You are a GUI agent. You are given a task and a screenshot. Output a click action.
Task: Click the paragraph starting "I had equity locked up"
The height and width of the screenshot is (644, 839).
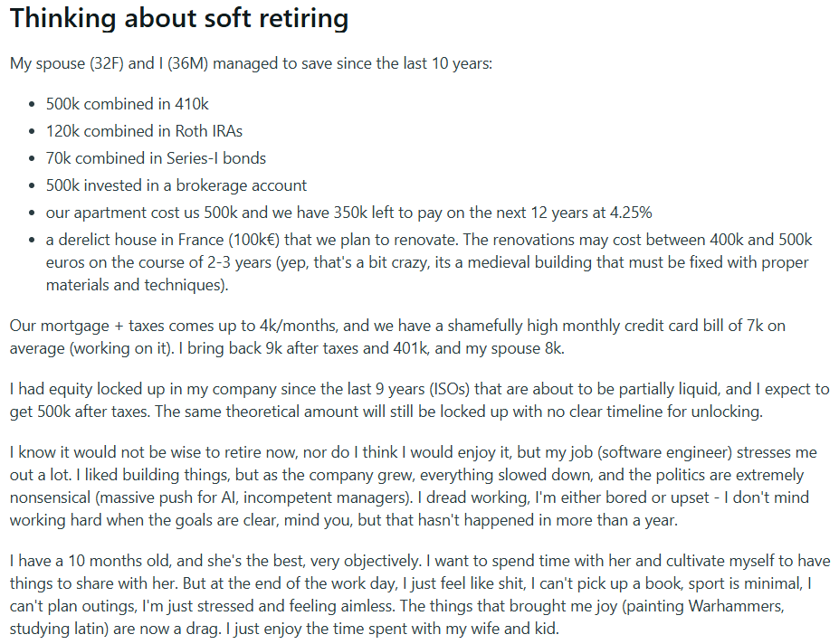click(x=420, y=400)
